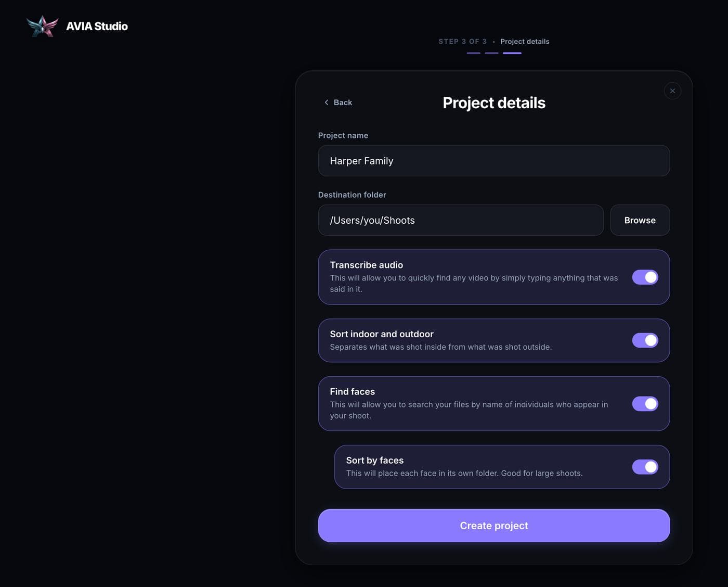Focus the Project name field containing Harper Family
This screenshot has height=587, width=728.
click(494, 161)
